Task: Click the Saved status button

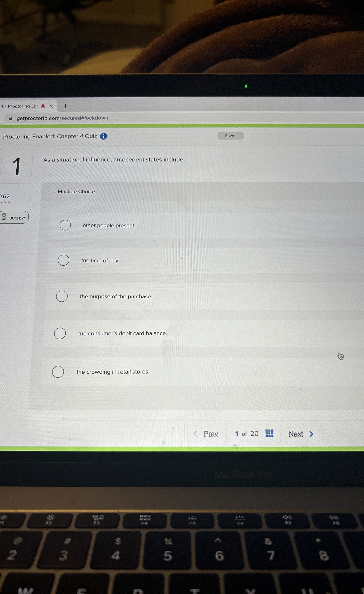Action: [231, 136]
